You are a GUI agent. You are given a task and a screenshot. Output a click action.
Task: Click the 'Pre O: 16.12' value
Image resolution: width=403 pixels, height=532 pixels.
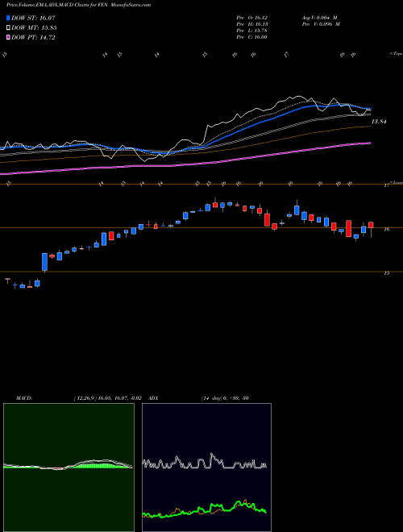pos(251,18)
